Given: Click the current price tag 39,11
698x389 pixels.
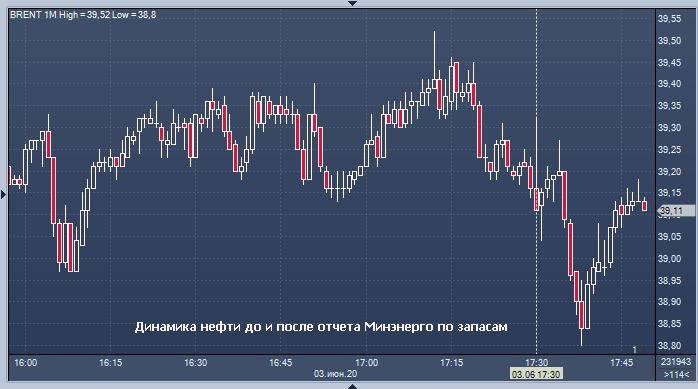Looking at the screenshot, I should 676,211.
